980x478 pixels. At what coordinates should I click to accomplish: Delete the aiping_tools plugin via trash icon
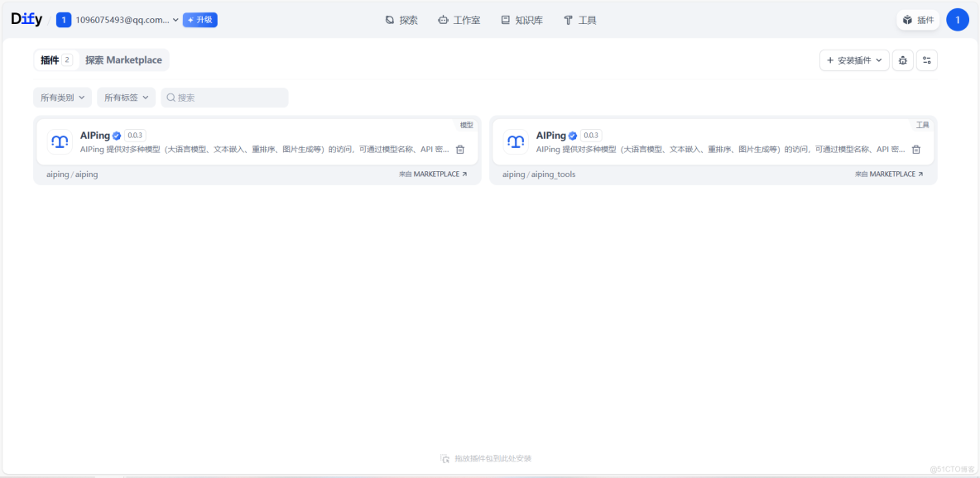tap(916, 150)
